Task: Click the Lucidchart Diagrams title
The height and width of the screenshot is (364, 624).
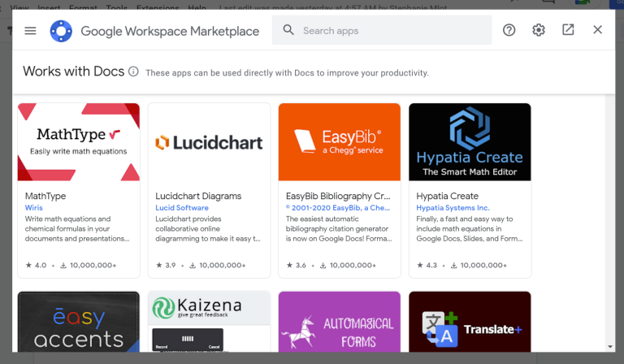Action: point(198,196)
